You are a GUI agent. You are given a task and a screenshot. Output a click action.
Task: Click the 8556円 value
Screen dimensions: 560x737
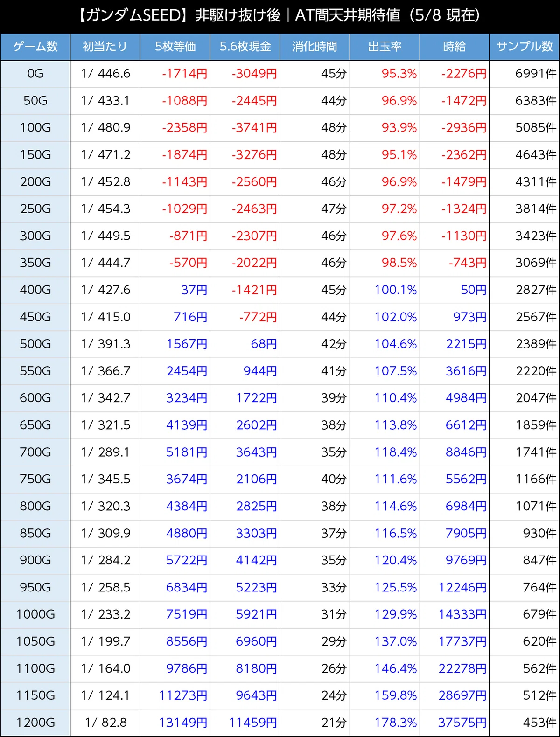pyautogui.click(x=187, y=642)
